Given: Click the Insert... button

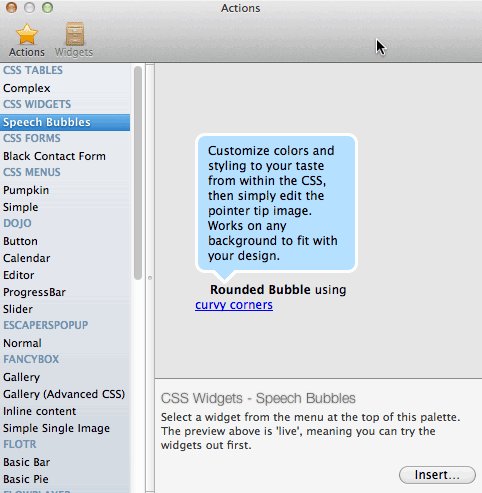Looking at the screenshot, I should (x=437, y=475).
